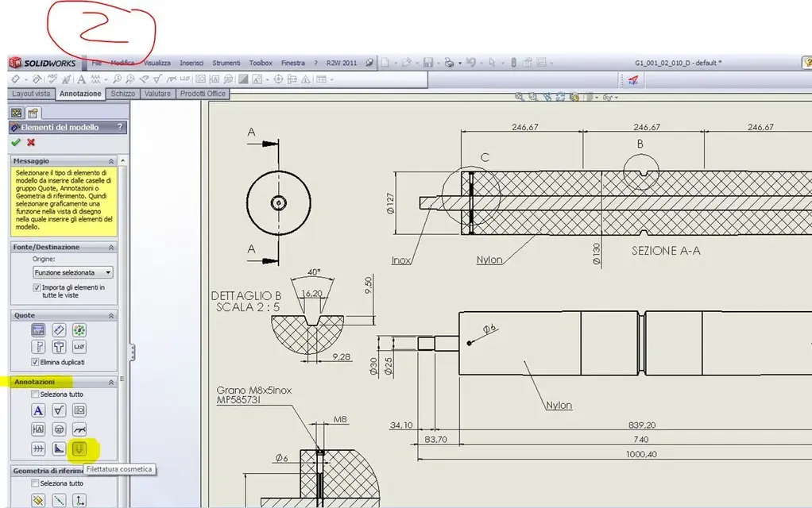
Task: Select weld symbol icon under Annotazioni
Action: pyautogui.click(x=79, y=429)
